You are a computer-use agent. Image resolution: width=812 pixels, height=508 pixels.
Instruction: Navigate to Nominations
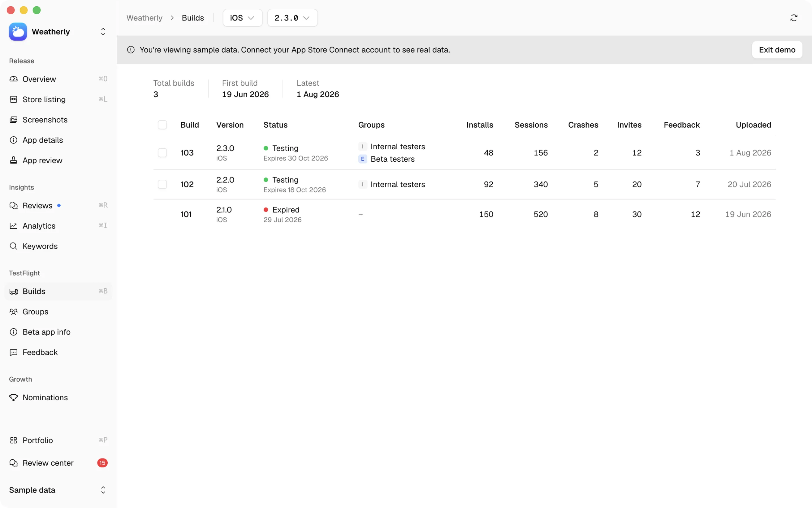pos(58,397)
